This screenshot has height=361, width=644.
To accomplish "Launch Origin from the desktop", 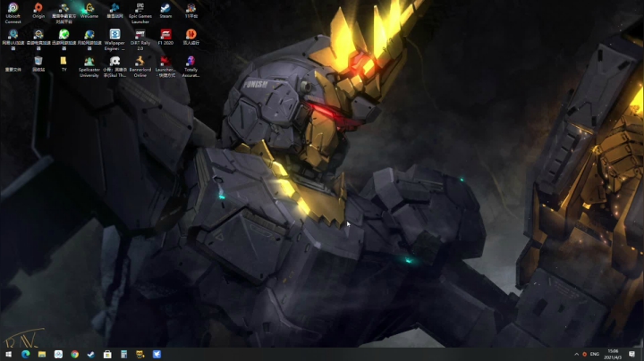I will (x=38, y=11).
